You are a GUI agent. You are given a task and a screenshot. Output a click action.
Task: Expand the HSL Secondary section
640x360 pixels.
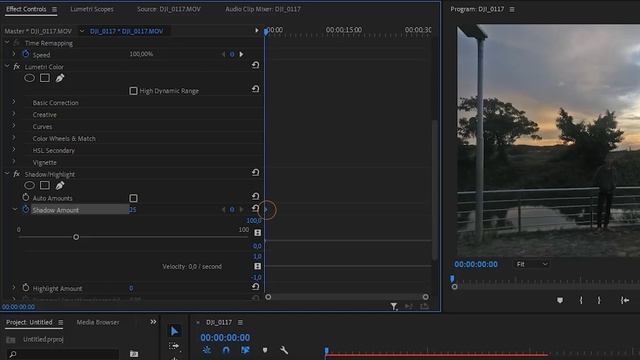[x=14, y=150]
